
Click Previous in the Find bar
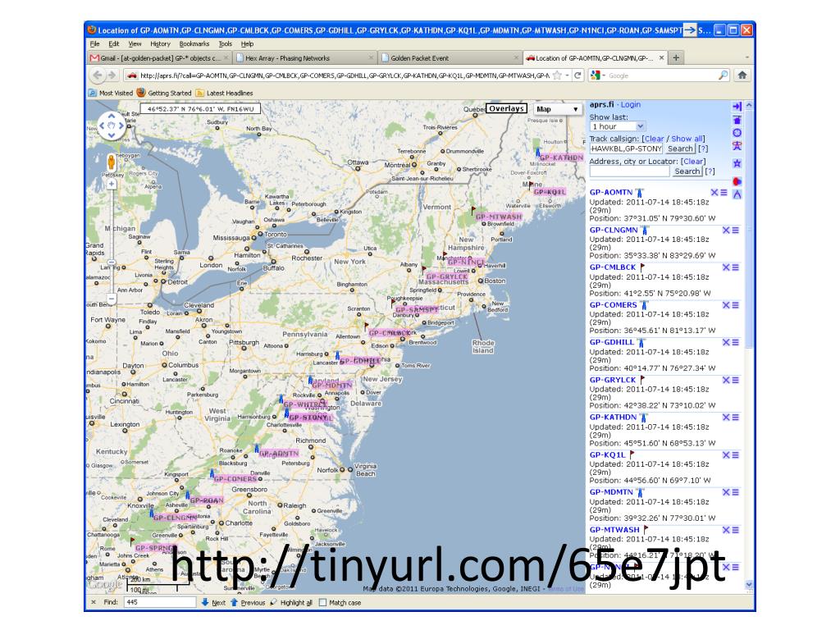point(248,602)
